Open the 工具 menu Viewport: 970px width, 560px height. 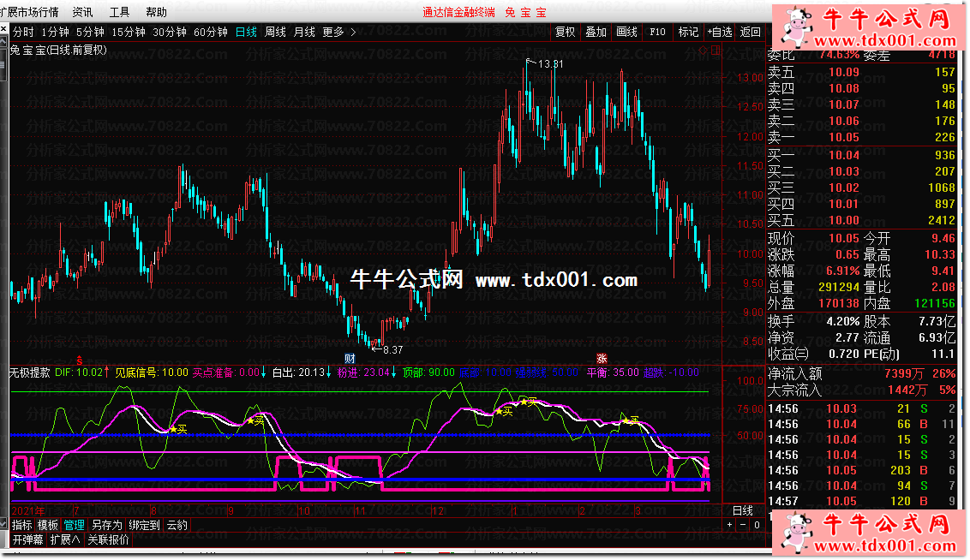click(120, 12)
